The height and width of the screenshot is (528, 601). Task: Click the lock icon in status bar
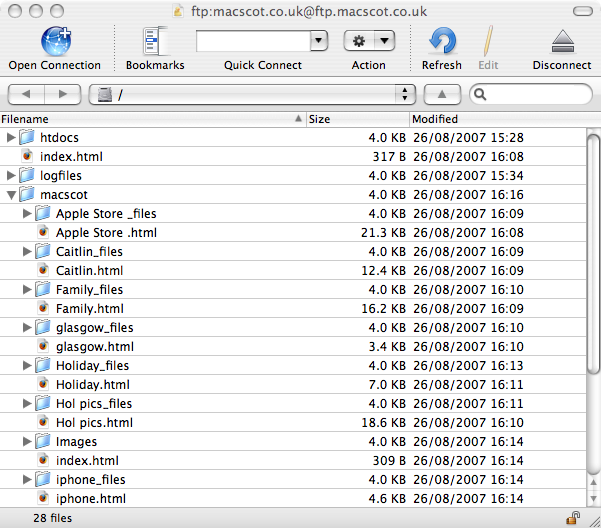[573, 518]
